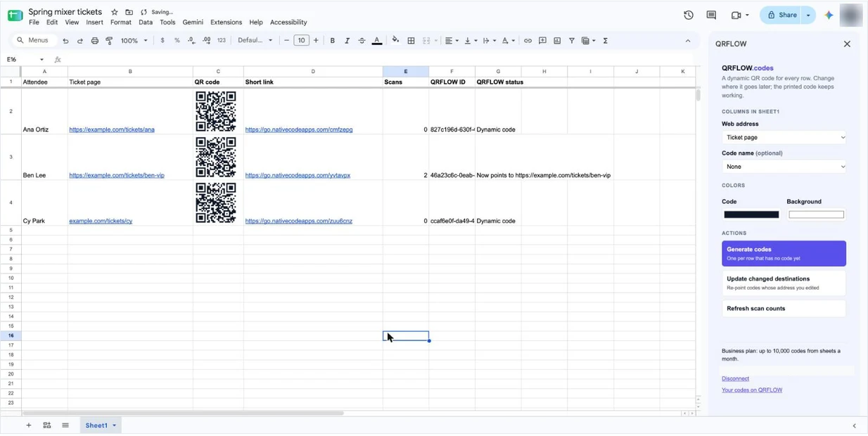Open zoom level dropdown
Image resolution: width=868 pixels, height=436 pixels.
coord(134,41)
